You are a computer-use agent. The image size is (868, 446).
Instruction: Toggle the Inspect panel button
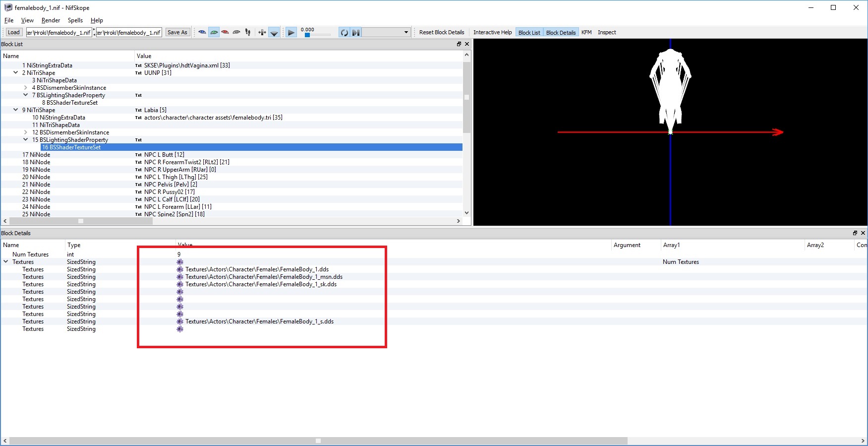pyautogui.click(x=607, y=32)
